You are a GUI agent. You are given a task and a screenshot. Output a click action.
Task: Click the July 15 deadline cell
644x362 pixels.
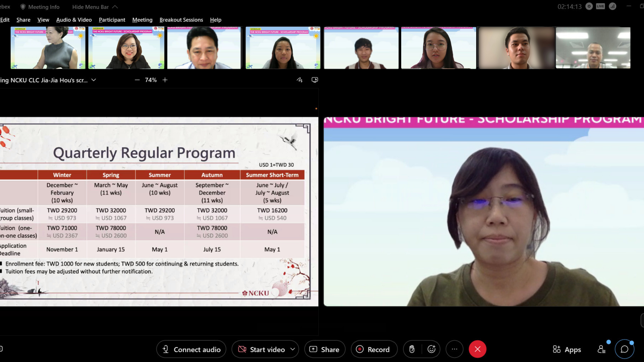[x=212, y=249]
